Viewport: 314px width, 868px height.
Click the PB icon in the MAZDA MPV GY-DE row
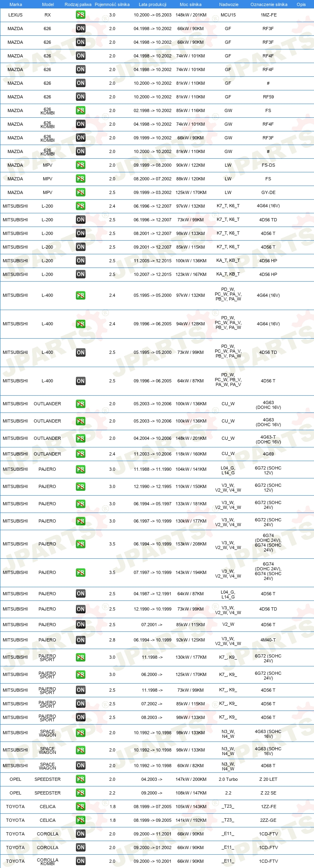click(x=81, y=192)
